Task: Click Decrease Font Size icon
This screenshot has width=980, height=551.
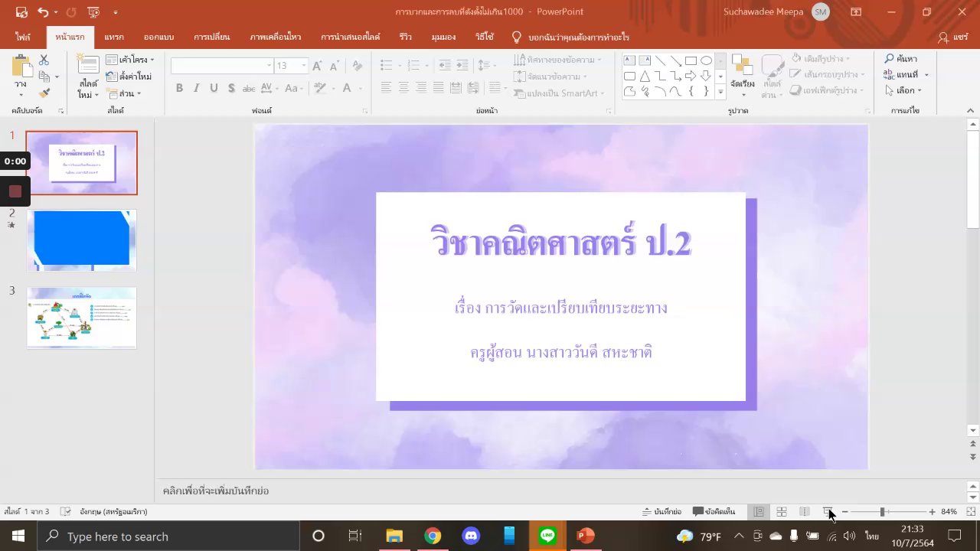Action: click(x=335, y=66)
